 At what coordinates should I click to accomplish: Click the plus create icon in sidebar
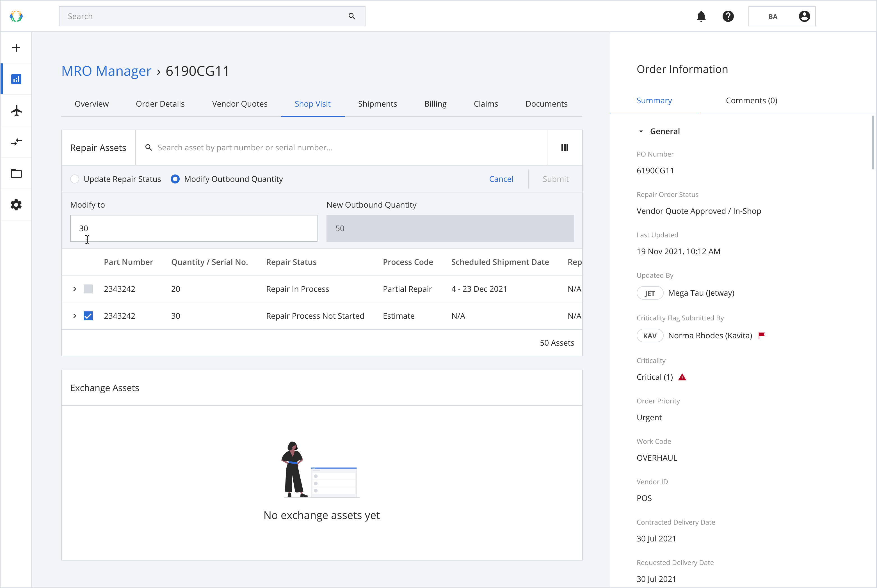pos(16,48)
